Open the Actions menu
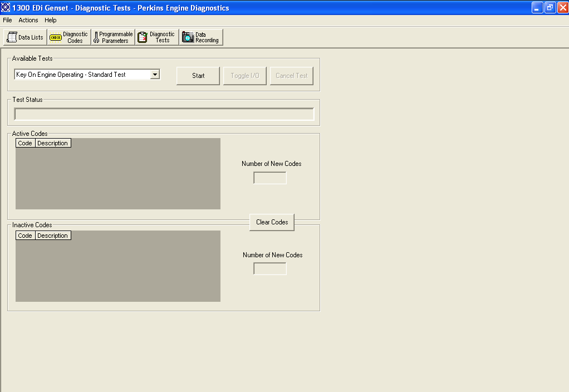Screen dimensions: 569x392 (28, 20)
